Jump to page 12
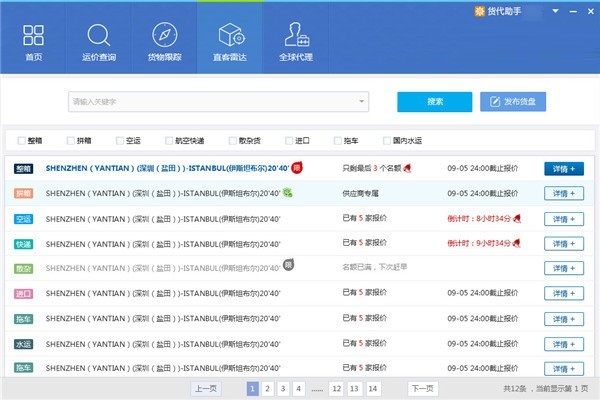 (x=337, y=389)
